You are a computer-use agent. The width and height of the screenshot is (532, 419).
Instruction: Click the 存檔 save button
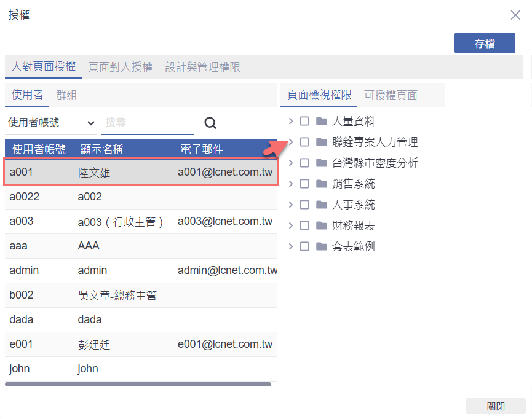tap(484, 44)
